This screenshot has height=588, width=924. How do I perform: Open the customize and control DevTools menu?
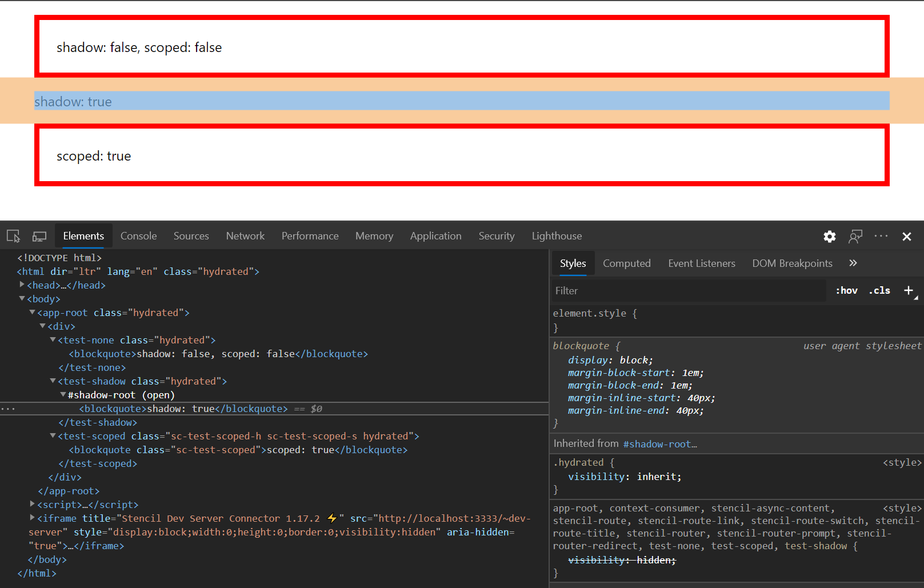[881, 236]
